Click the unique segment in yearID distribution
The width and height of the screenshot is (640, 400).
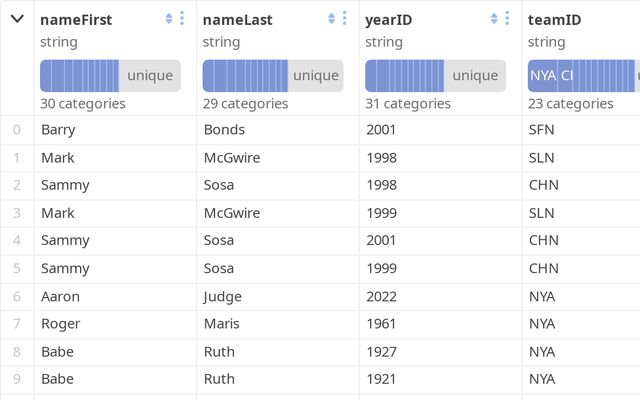pyautogui.click(x=475, y=76)
